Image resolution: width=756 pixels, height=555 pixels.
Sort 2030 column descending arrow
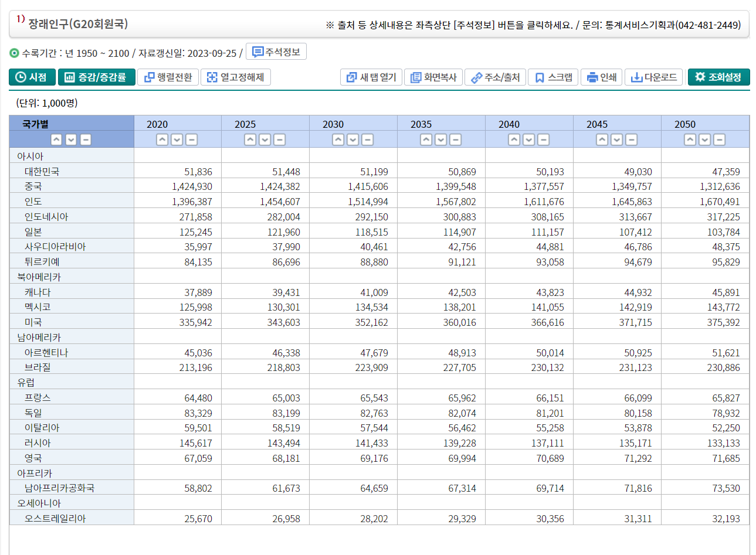352,139
